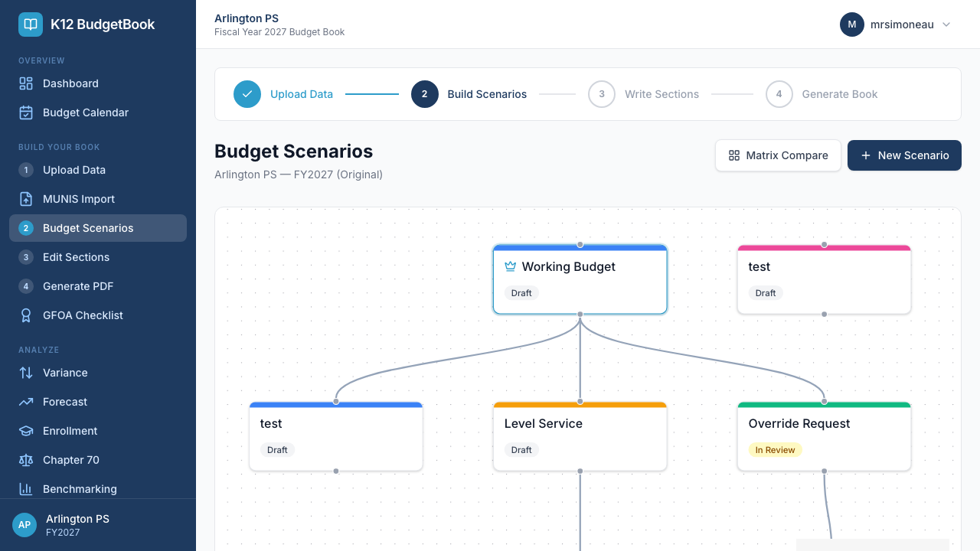Image resolution: width=980 pixels, height=551 pixels.
Task: Select the Override Request scenario card
Action: (x=824, y=436)
